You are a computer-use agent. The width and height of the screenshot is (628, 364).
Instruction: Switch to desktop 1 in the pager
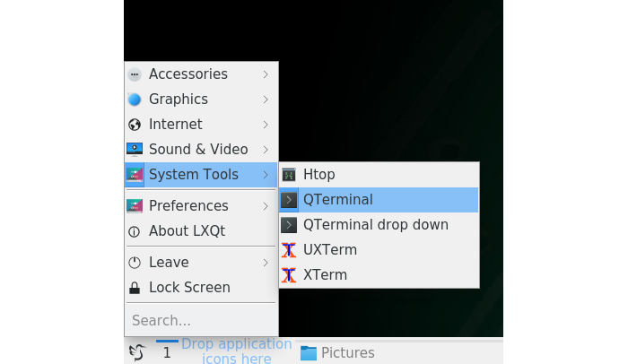[167, 351]
